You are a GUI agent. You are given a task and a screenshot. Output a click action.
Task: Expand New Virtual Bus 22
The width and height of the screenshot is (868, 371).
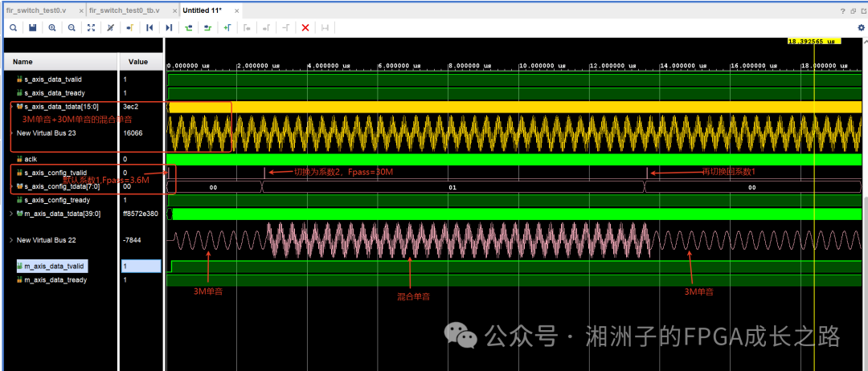click(x=12, y=240)
